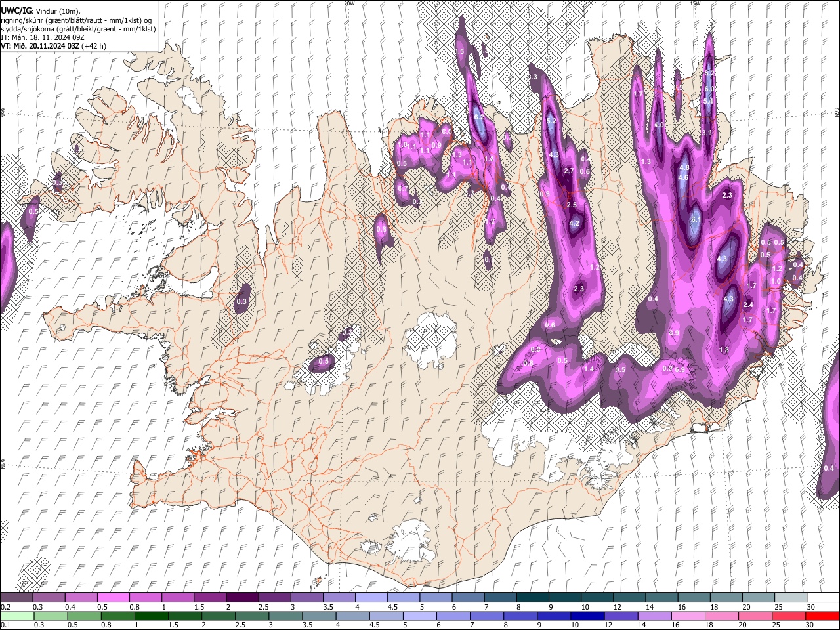Screen dimensions: 840x630
Task: Click the lavender top-legend swatch from 4 to 4.5
Action: coord(371,597)
